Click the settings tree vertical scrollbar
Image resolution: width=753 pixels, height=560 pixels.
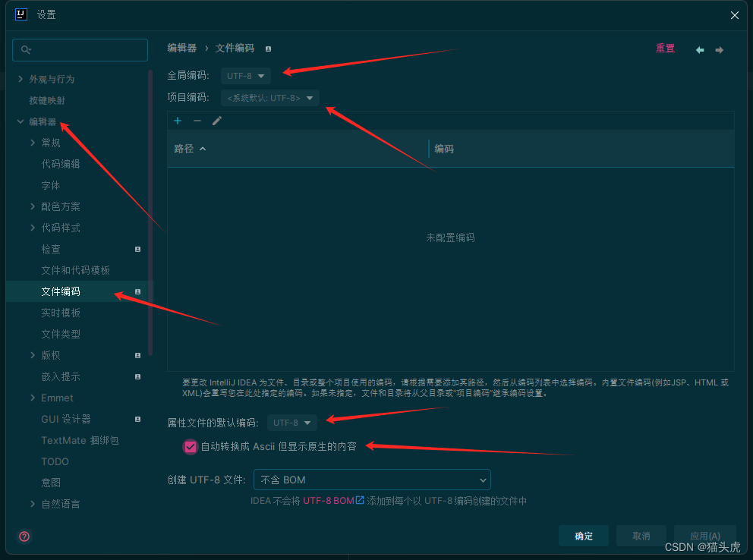150,213
